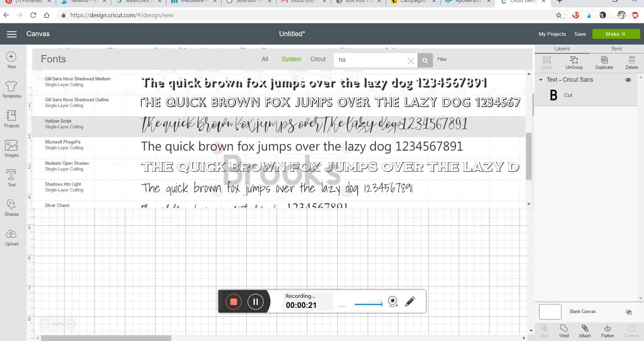Reload the browser page

point(33,15)
